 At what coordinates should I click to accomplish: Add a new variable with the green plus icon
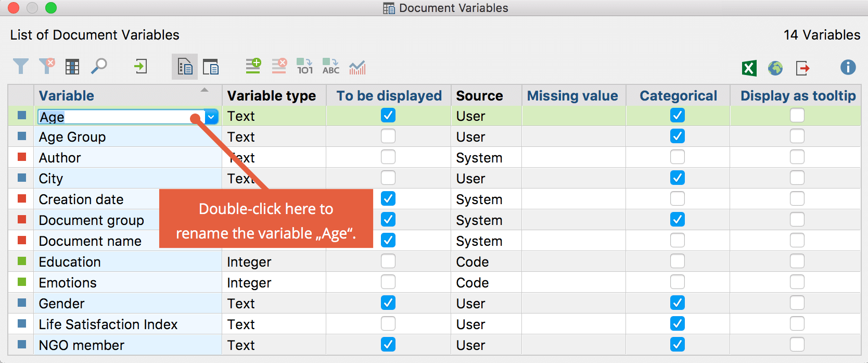click(253, 66)
